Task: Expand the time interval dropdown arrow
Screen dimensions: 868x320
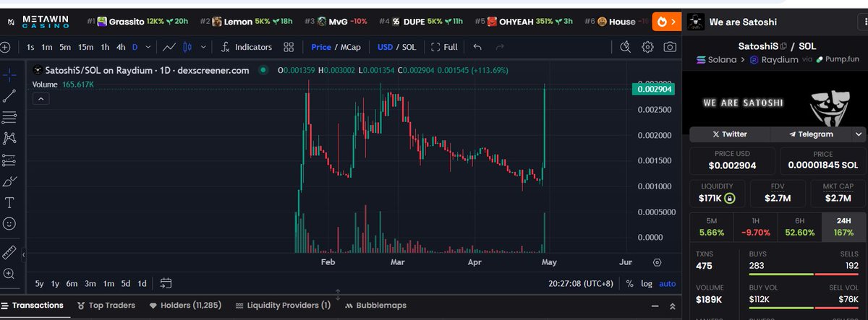Action: coord(148,47)
